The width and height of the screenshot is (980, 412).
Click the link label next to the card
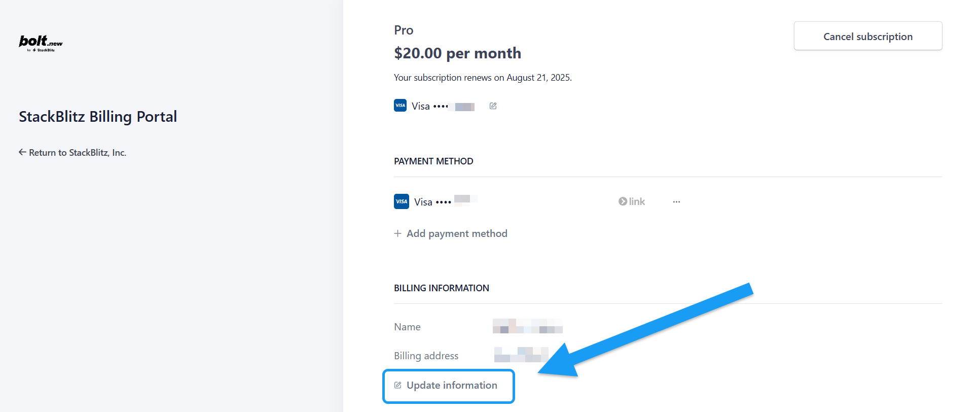pyautogui.click(x=636, y=201)
